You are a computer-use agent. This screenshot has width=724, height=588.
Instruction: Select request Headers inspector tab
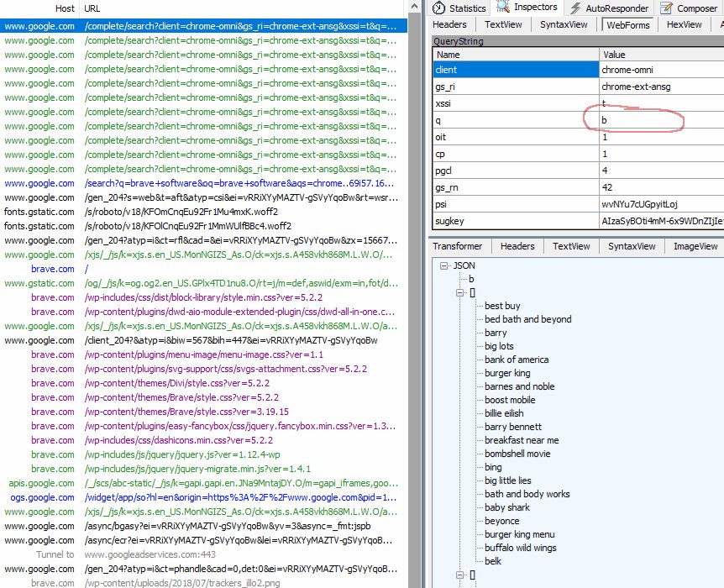[x=449, y=24]
